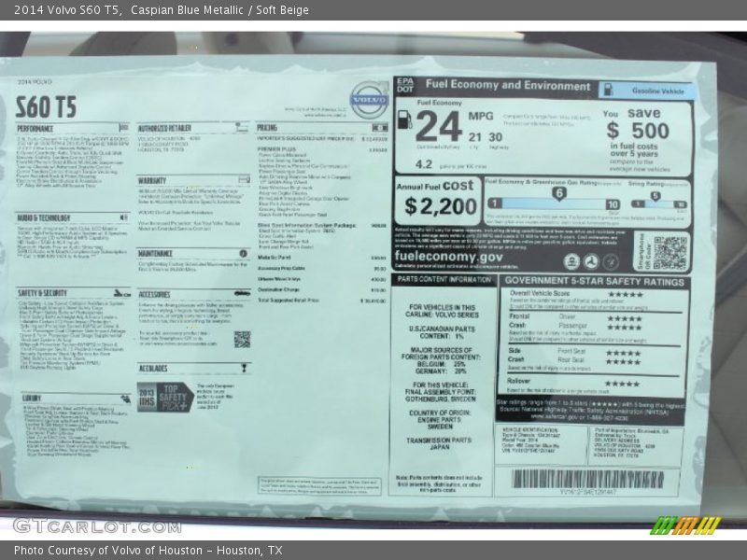The height and width of the screenshot is (560, 747).
Task: Select the 'PRICING' section heading
Action: (x=267, y=128)
